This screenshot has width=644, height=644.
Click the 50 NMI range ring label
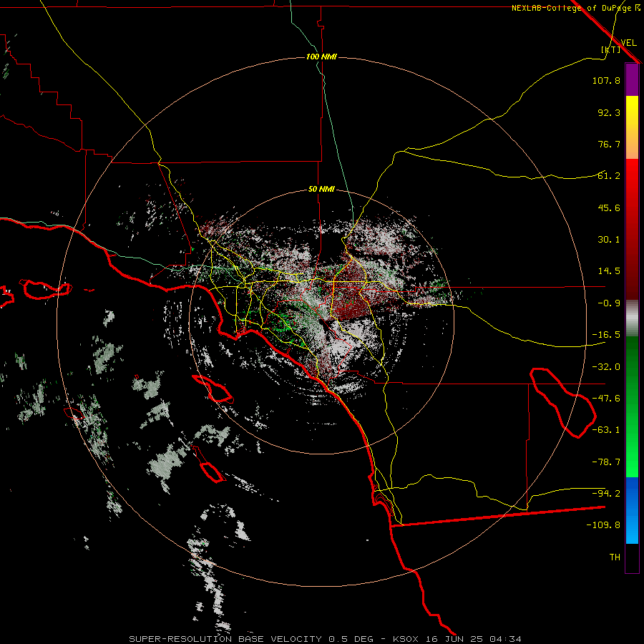point(321,190)
